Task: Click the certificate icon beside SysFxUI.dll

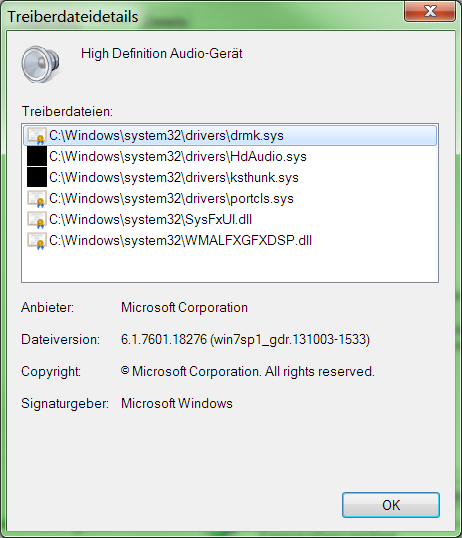Action: tap(37, 220)
